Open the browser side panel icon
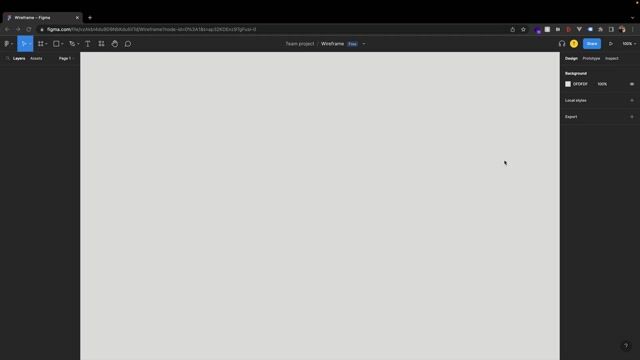Screen dimensions: 640x360 pyautogui.click(x=611, y=29)
